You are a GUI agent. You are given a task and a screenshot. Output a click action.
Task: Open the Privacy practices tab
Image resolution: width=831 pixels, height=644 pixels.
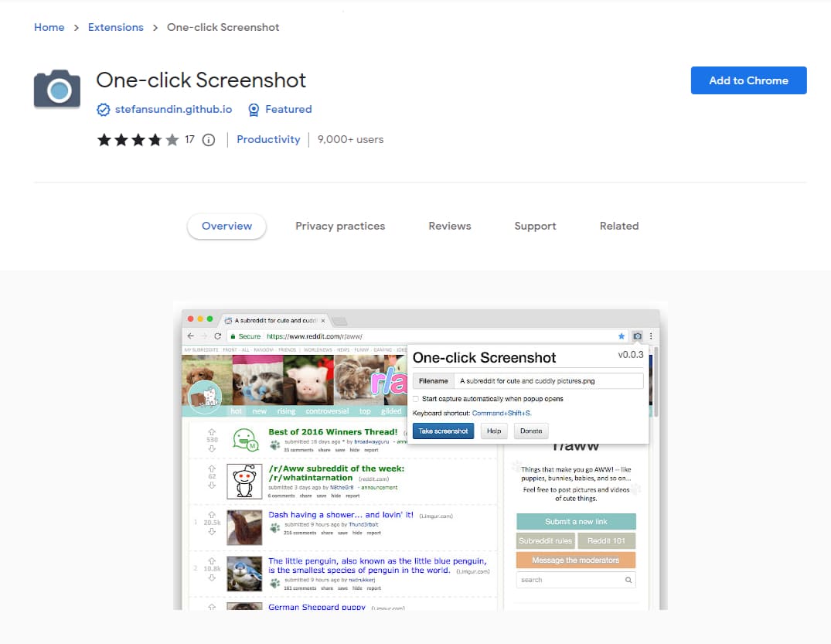click(340, 226)
